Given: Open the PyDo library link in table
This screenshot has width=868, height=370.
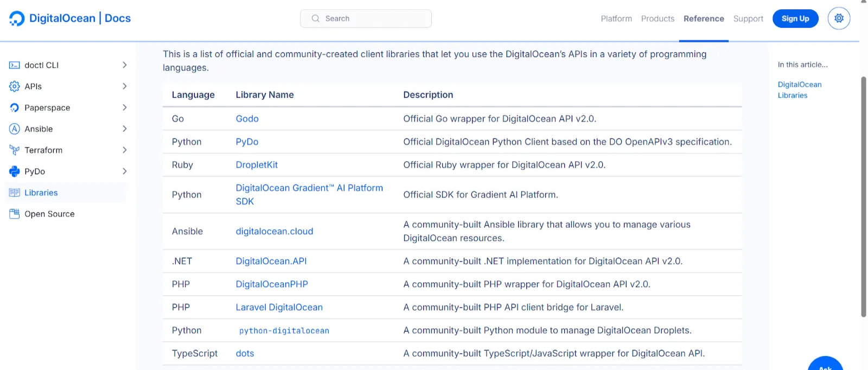Looking at the screenshot, I should tap(247, 142).
